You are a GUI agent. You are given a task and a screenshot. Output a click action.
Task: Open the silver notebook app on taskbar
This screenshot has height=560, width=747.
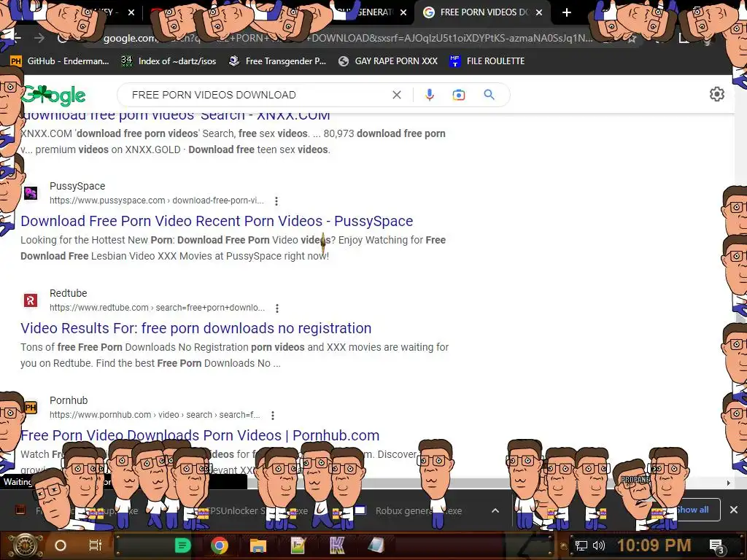376,545
